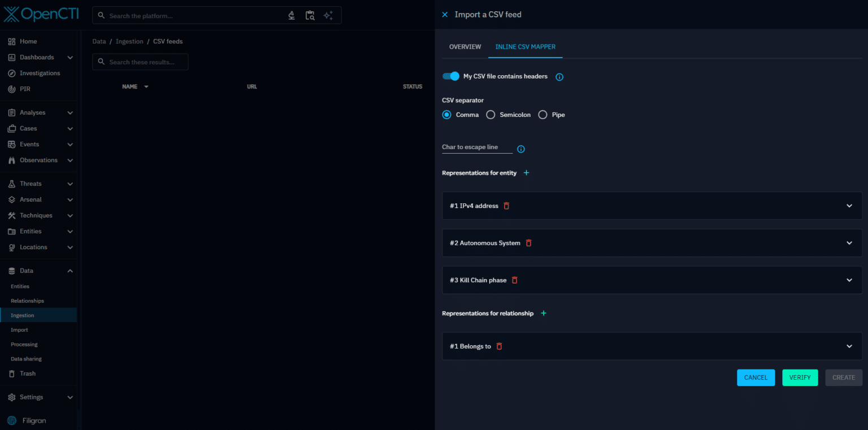Click the info icon next to CSV headers toggle
The width and height of the screenshot is (868, 430).
click(x=559, y=77)
